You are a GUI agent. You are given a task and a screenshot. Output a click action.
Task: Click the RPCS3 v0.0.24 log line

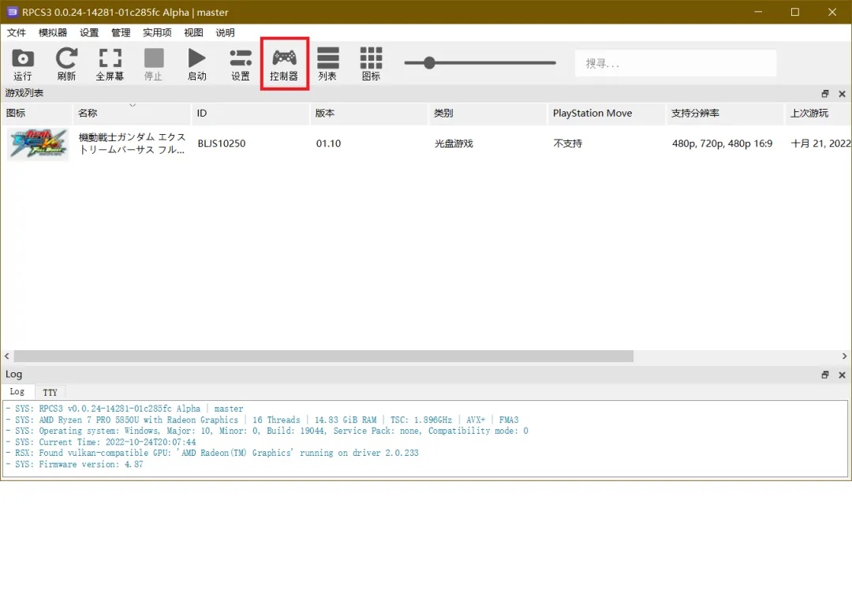pyautogui.click(x=125, y=409)
